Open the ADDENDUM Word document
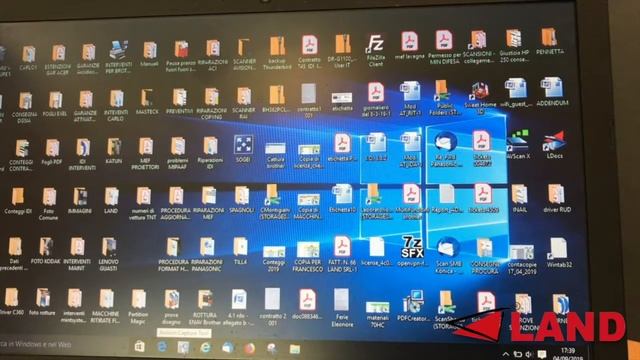The width and height of the screenshot is (640, 360). (x=552, y=88)
